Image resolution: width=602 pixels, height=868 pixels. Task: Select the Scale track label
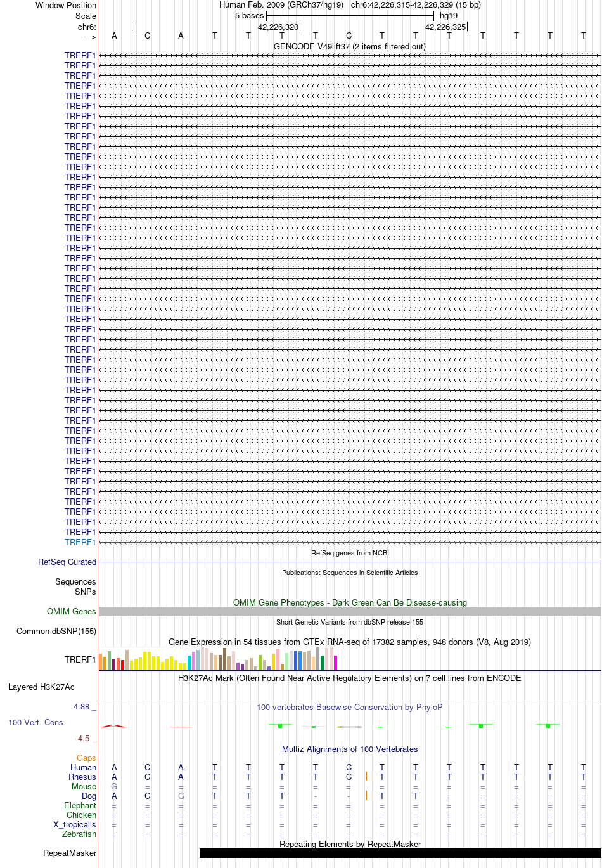pyautogui.click(x=86, y=16)
